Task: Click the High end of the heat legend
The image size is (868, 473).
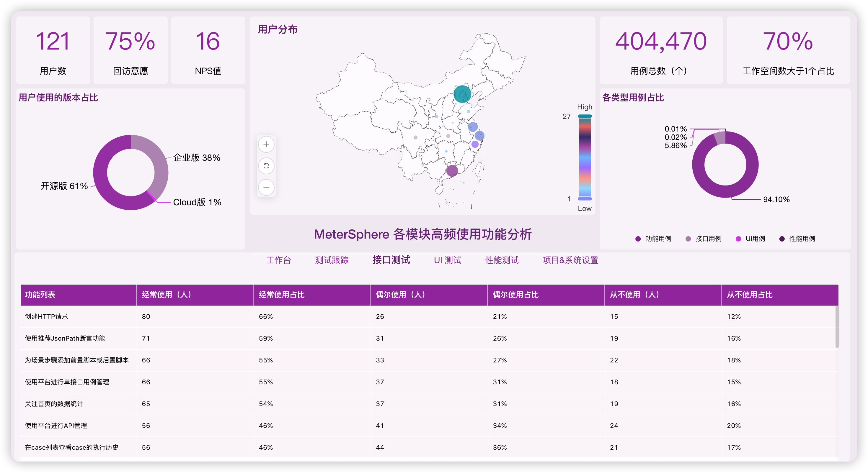Action: (x=584, y=116)
